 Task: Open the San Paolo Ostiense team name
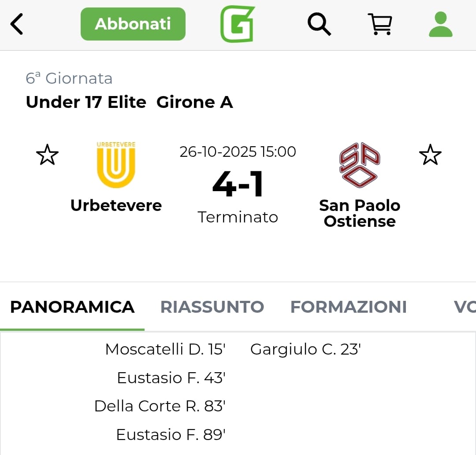(x=360, y=213)
